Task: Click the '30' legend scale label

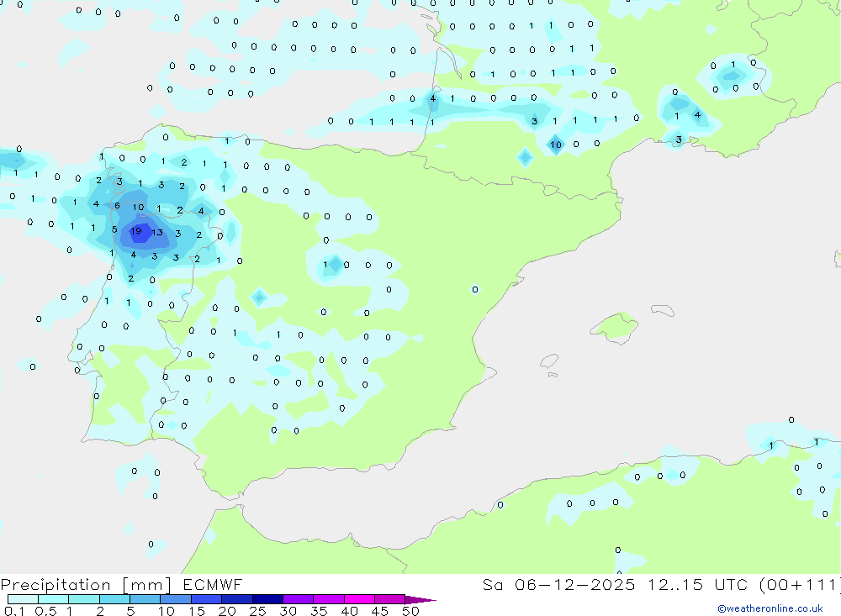Action: (288, 611)
